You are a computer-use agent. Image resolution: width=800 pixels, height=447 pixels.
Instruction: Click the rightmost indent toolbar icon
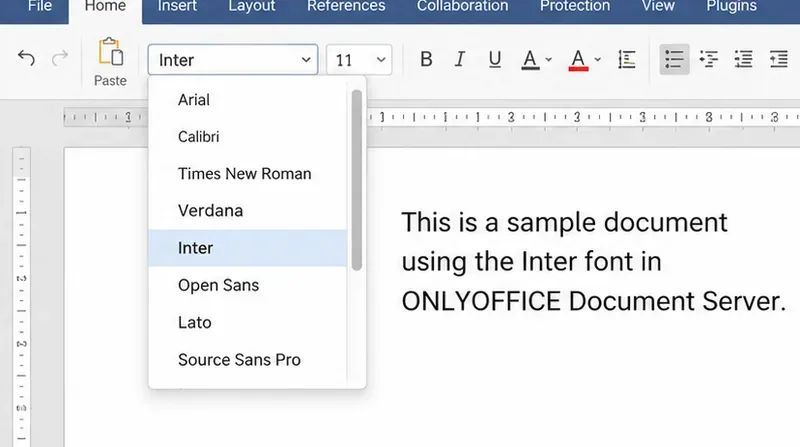click(779, 59)
